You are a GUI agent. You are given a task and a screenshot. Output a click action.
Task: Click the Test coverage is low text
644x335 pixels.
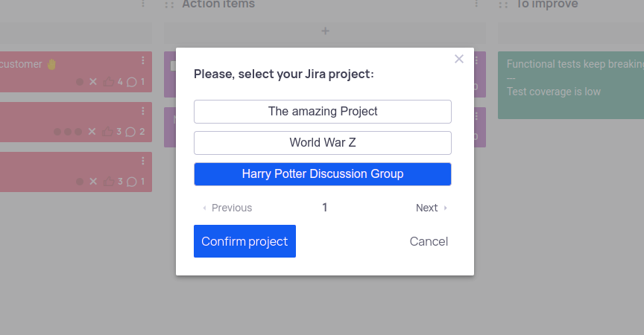point(553,92)
